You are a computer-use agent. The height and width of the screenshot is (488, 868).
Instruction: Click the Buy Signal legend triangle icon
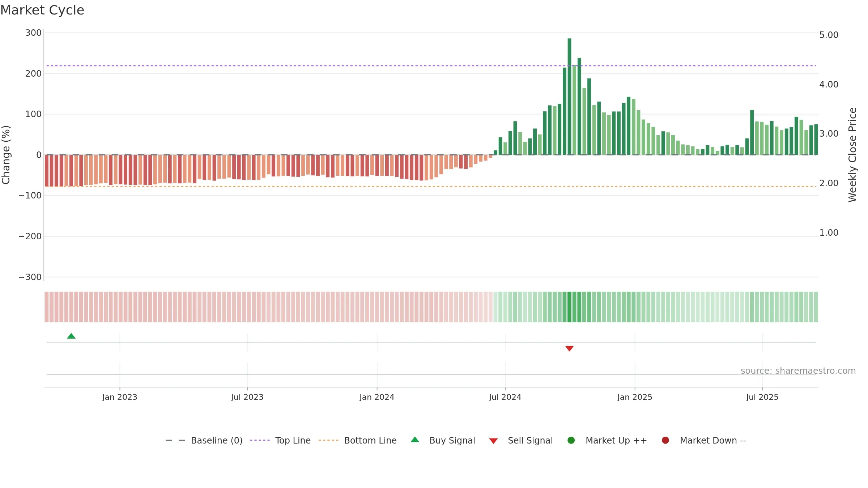(x=415, y=440)
